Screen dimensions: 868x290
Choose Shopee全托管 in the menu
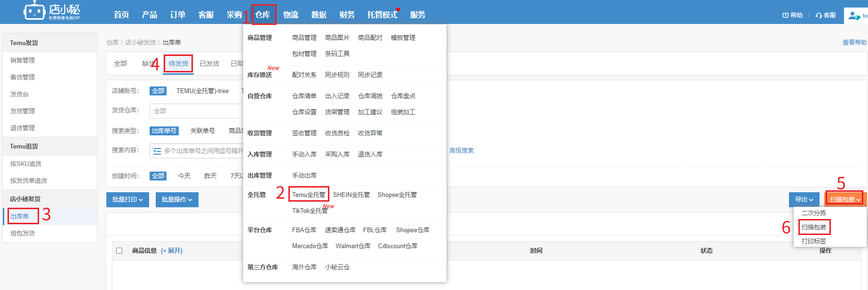pyautogui.click(x=397, y=195)
